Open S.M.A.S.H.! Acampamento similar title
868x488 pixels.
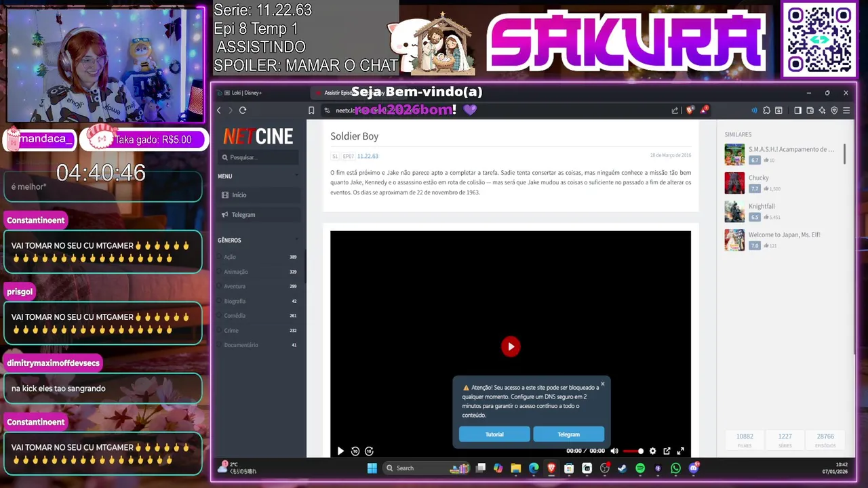pyautogui.click(x=791, y=149)
